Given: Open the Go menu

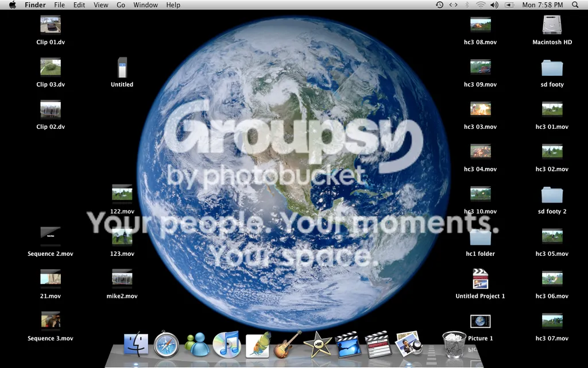Looking at the screenshot, I should pyautogui.click(x=121, y=5).
